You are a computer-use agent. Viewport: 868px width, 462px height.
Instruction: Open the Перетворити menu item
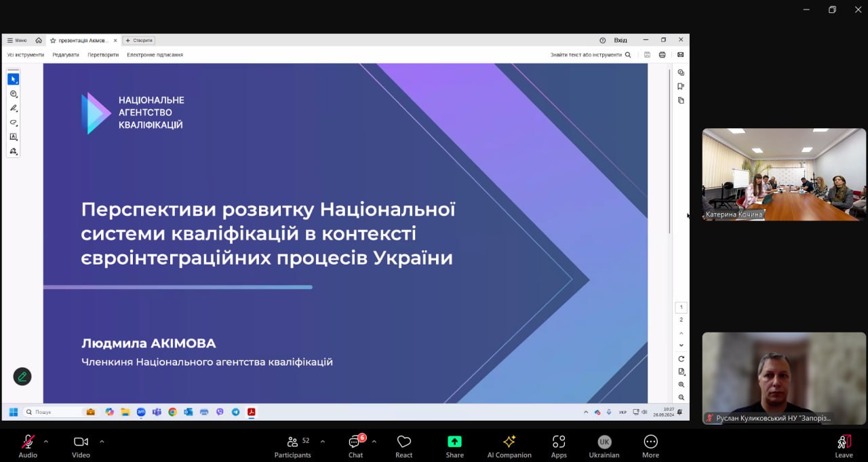(x=103, y=55)
